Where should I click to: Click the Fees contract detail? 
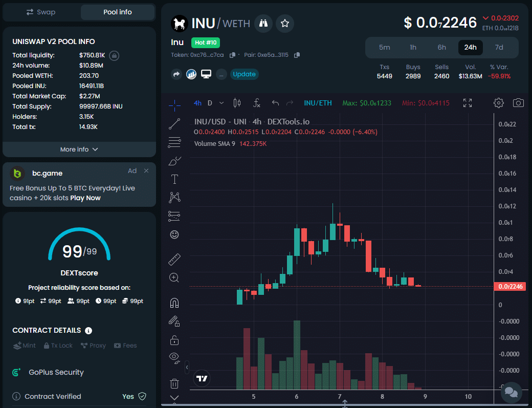pos(125,346)
